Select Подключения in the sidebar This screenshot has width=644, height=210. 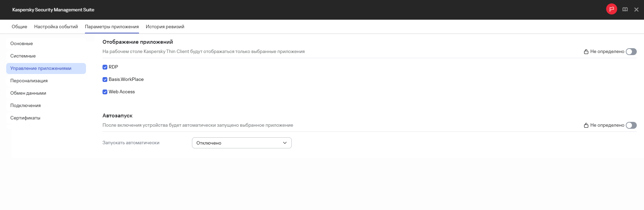coord(25,106)
